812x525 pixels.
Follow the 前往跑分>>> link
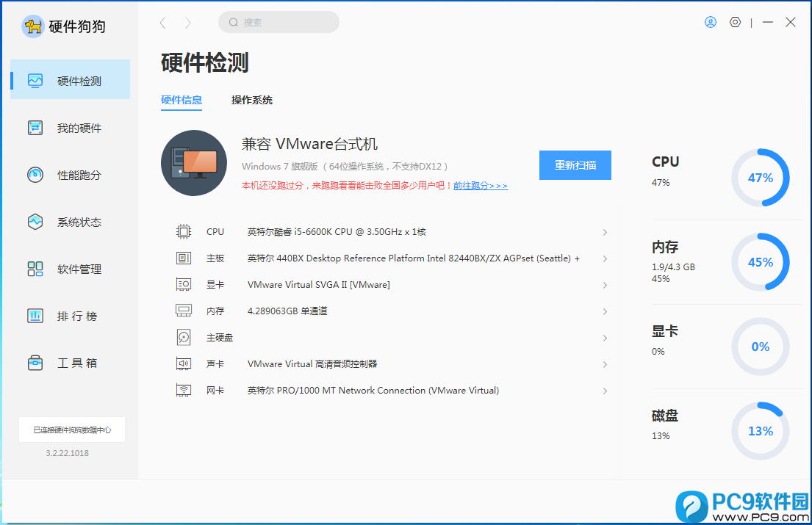pyautogui.click(x=481, y=185)
